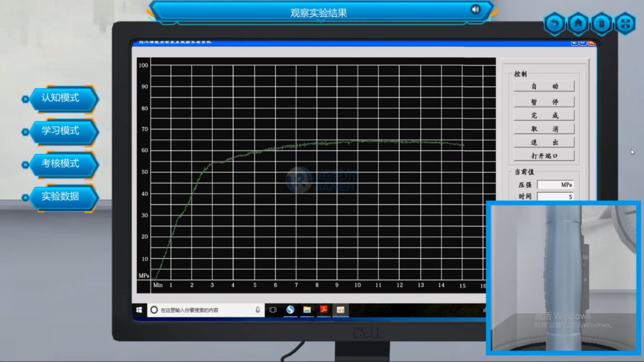Mute sound with the speaker icon

(475, 10)
